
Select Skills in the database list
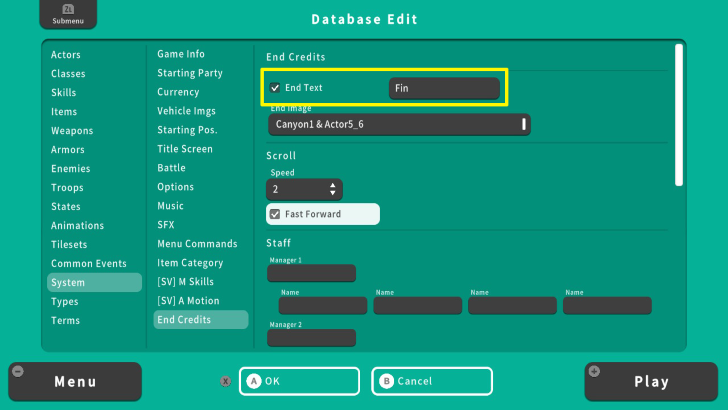click(64, 93)
